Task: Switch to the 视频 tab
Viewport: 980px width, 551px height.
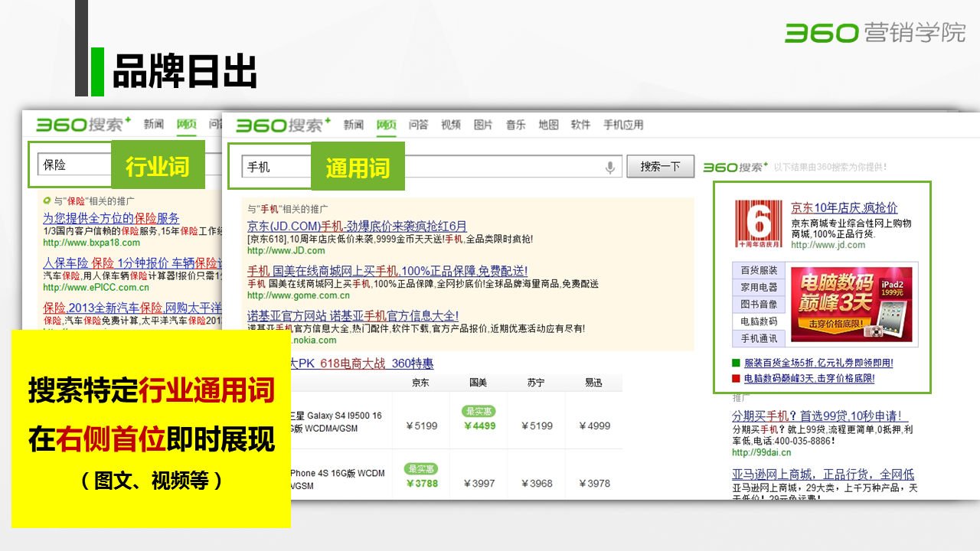Action: click(x=451, y=125)
